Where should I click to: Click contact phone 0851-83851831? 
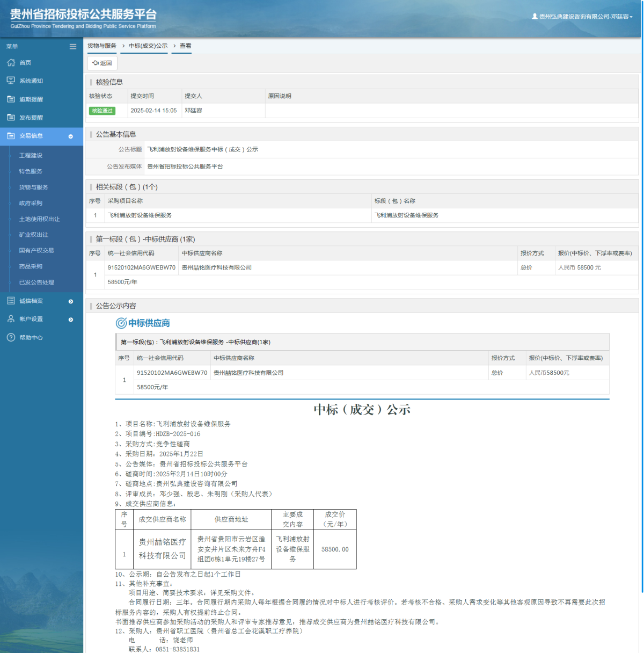pyautogui.click(x=178, y=649)
